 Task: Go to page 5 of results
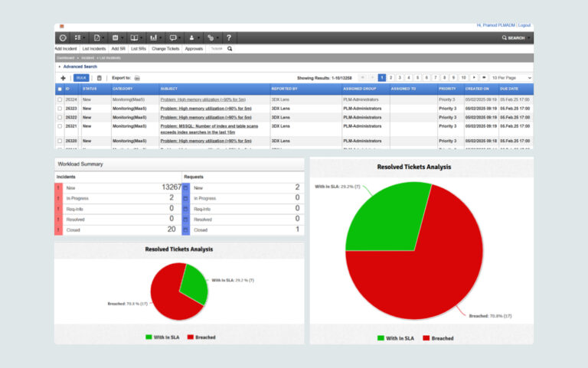pos(418,78)
